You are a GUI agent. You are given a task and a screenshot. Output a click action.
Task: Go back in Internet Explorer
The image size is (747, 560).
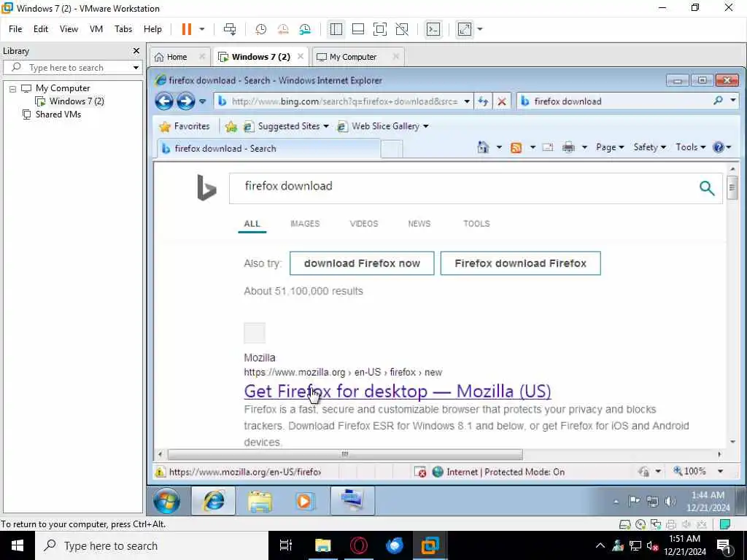tap(164, 101)
